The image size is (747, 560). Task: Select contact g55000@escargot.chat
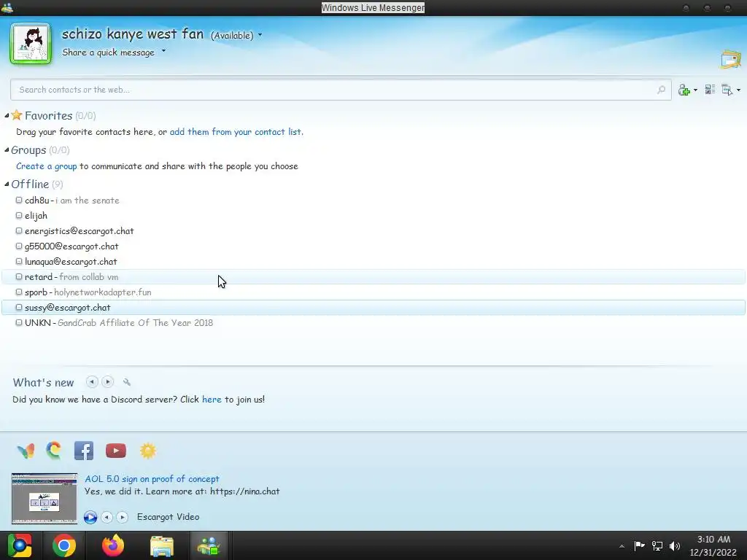click(x=373, y=246)
